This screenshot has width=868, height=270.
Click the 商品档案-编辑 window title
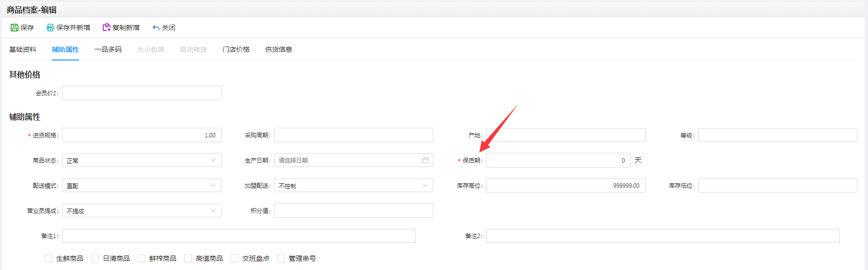point(32,10)
